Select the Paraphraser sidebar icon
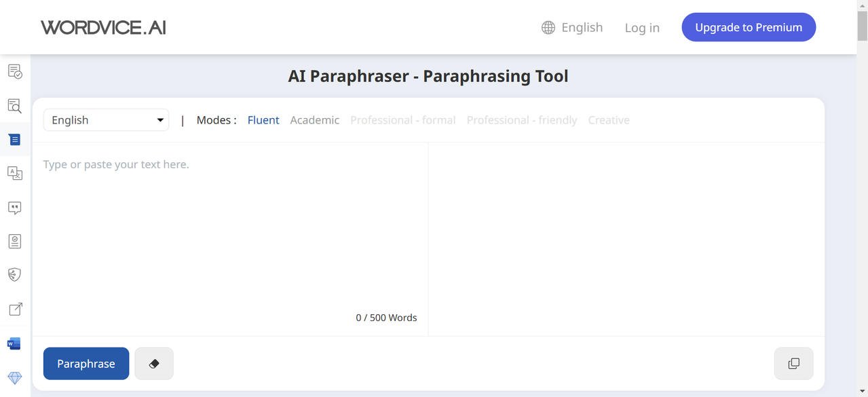Viewport: 868px width, 397px height. (x=14, y=140)
